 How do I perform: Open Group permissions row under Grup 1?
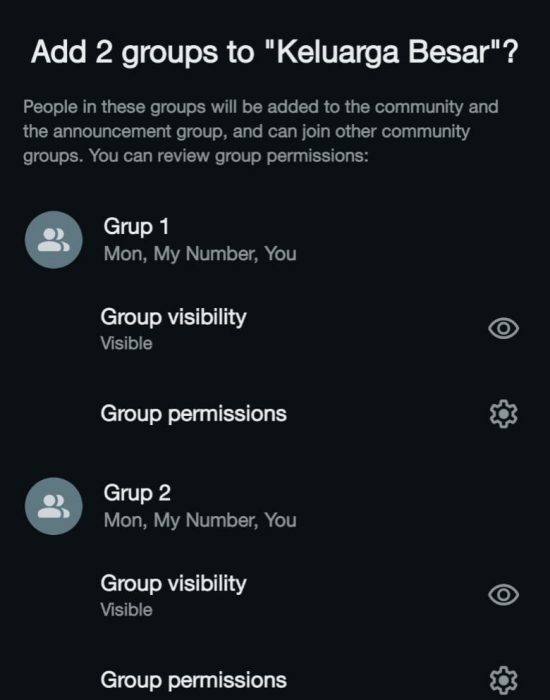click(x=286, y=414)
